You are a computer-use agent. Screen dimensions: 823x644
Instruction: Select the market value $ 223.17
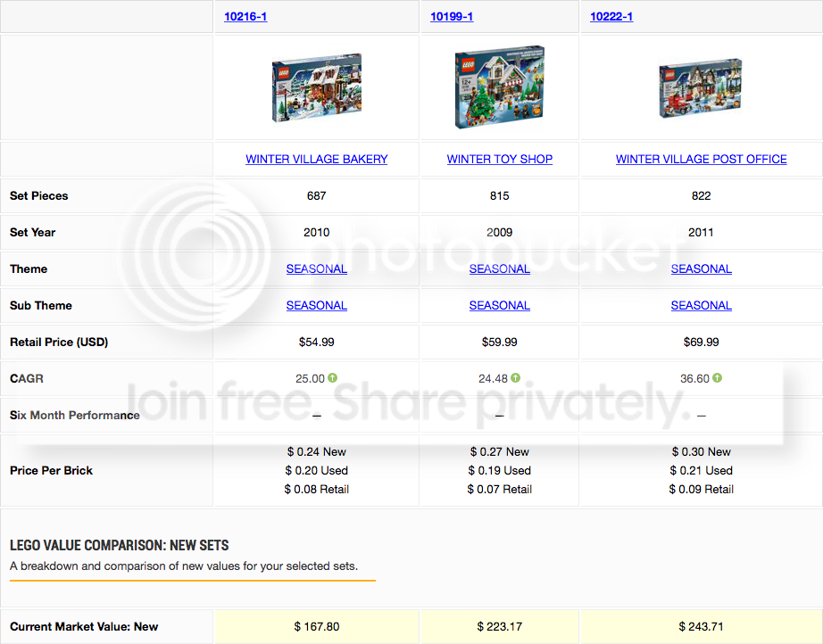500,627
